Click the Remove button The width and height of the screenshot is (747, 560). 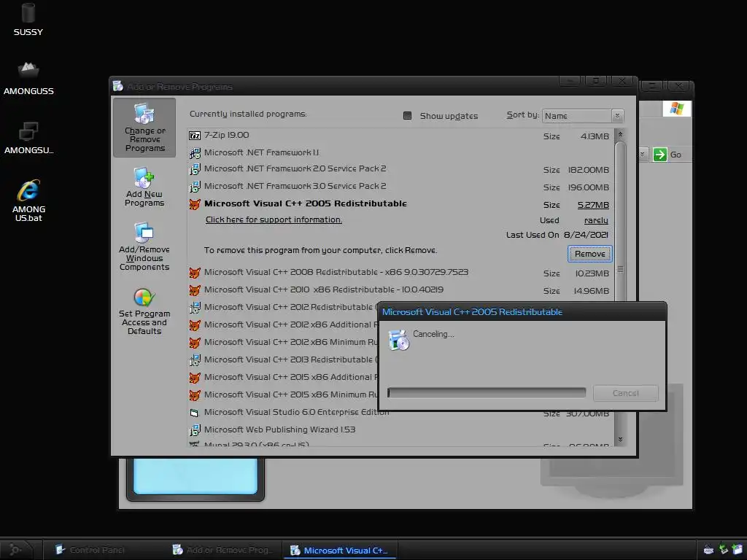coord(589,254)
